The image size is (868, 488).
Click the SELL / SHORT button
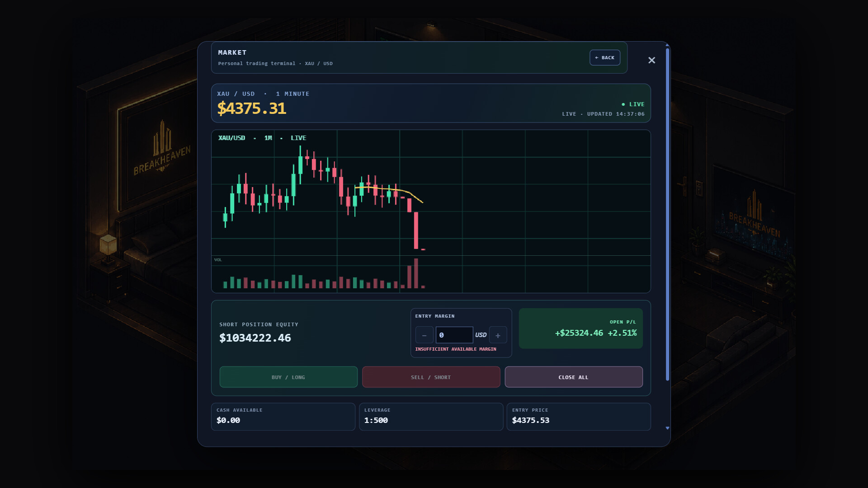(431, 377)
